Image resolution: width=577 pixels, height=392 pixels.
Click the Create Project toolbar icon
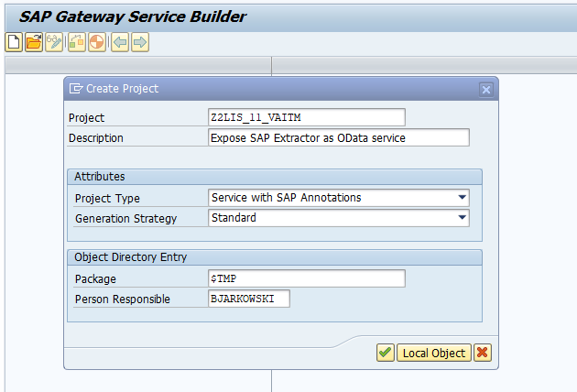(14, 42)
